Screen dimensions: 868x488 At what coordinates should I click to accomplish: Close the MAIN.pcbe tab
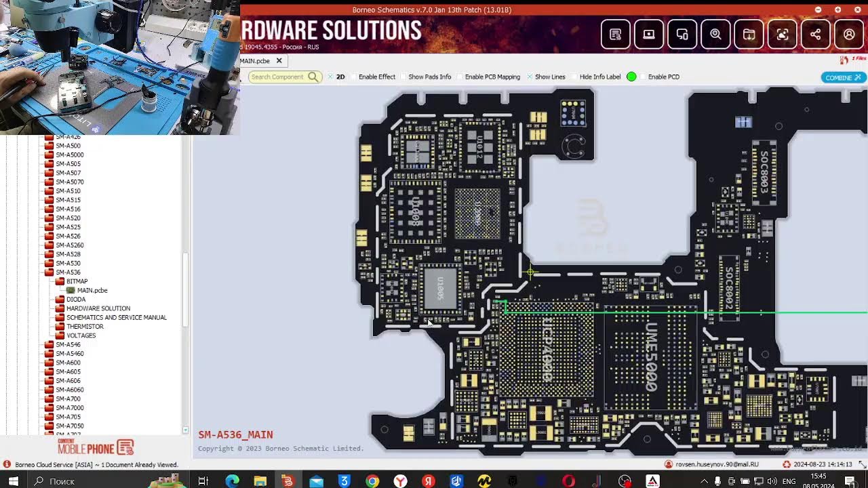(279, 61)
